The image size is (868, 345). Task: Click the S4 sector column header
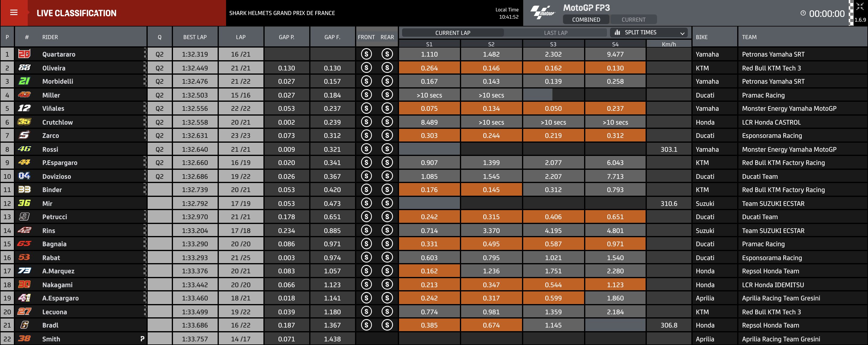(615, 44)
